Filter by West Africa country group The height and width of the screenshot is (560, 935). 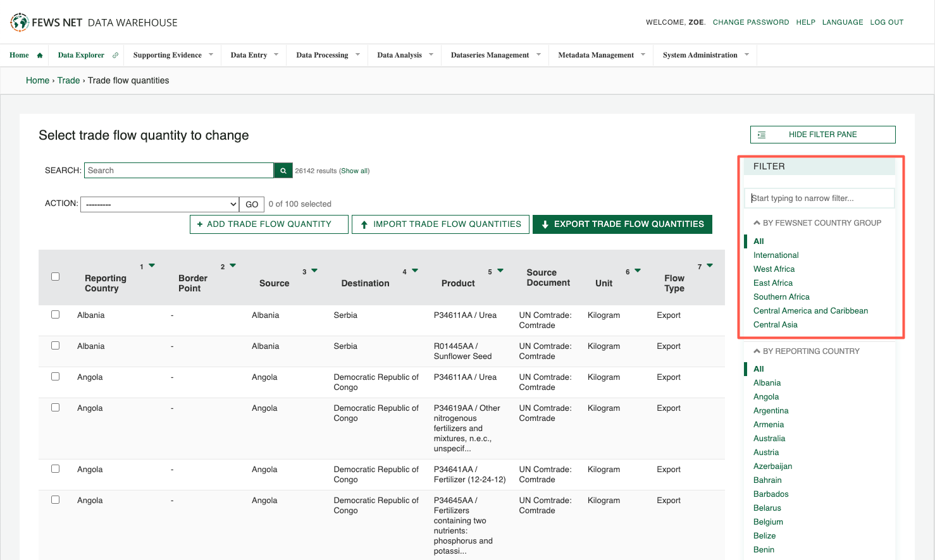(x=774, y=269)
